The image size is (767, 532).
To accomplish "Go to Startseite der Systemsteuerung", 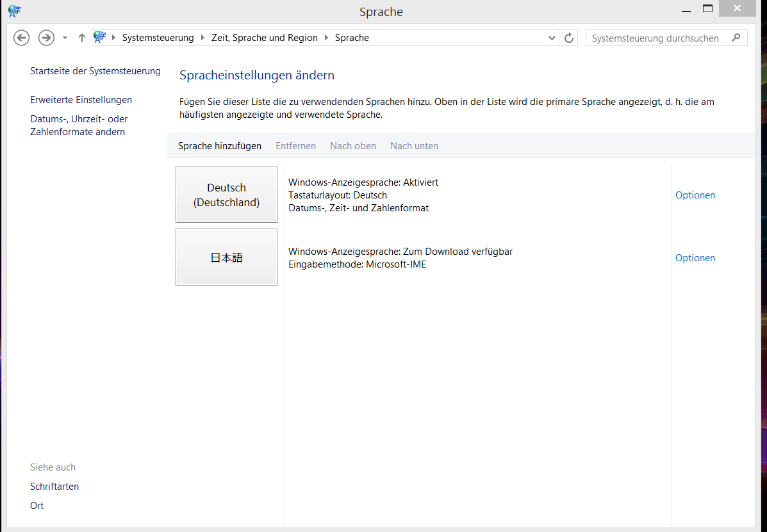I will click(x=95, y=71).
